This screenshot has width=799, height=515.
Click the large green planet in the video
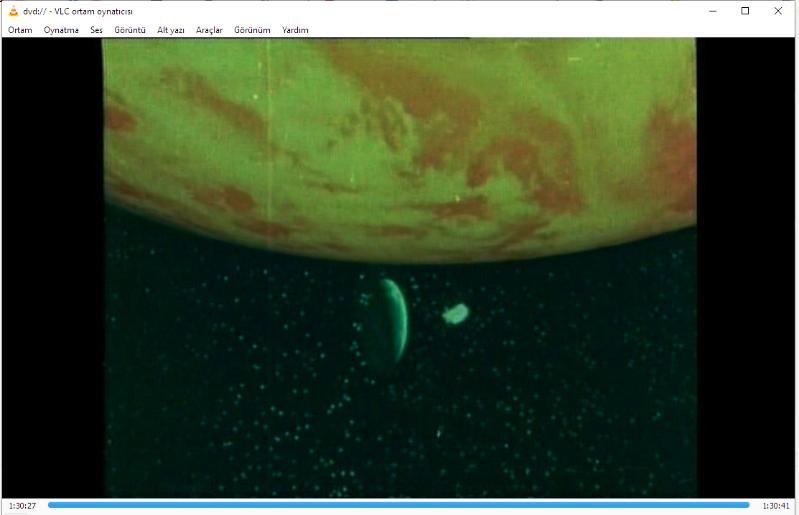click(x=400, y=140)
